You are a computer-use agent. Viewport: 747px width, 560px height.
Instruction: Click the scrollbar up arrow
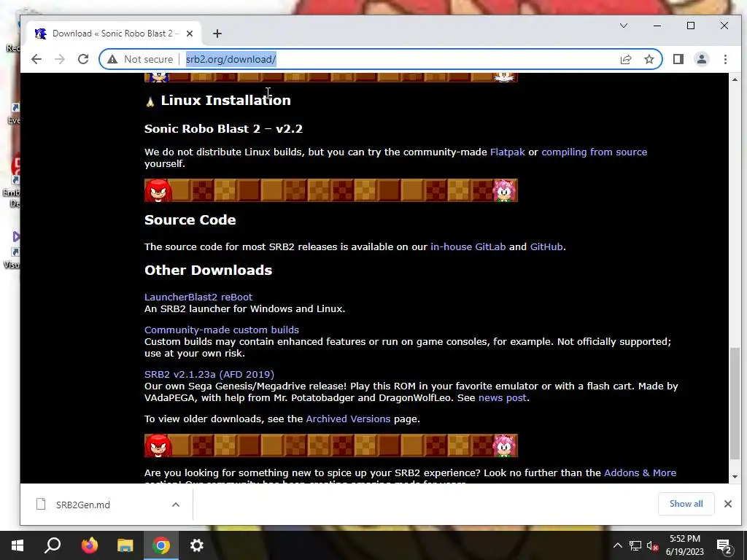point(735,79)
